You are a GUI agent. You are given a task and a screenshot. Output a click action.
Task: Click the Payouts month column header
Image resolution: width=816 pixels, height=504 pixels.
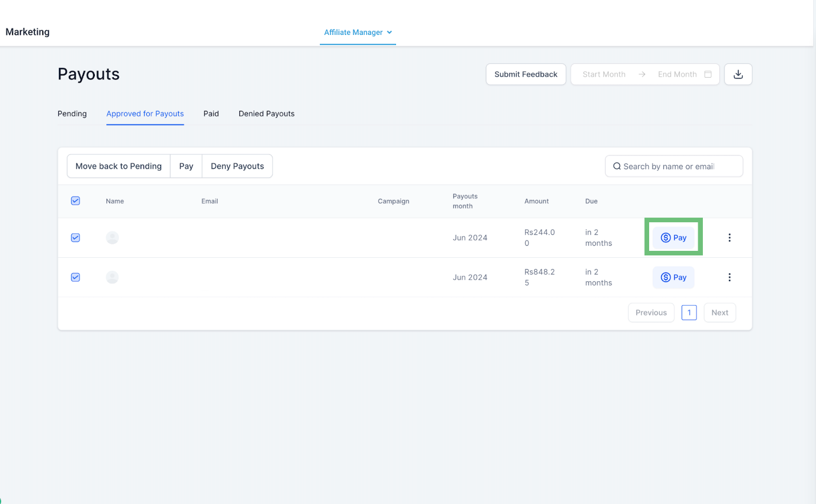tap(465, 201)
